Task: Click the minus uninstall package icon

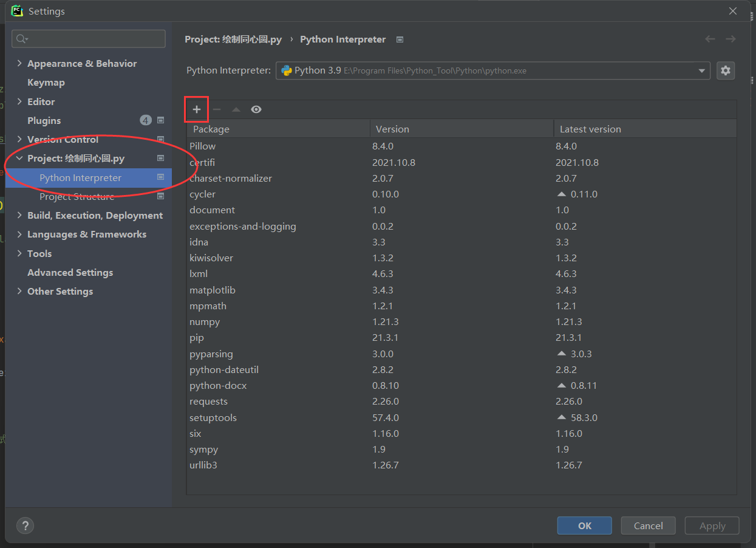Action: click(217, 109)
